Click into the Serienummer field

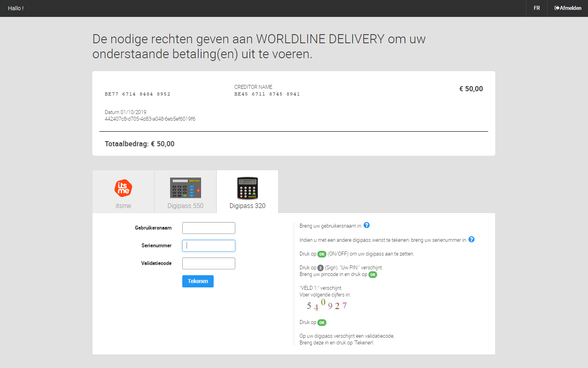pos(209,246)
